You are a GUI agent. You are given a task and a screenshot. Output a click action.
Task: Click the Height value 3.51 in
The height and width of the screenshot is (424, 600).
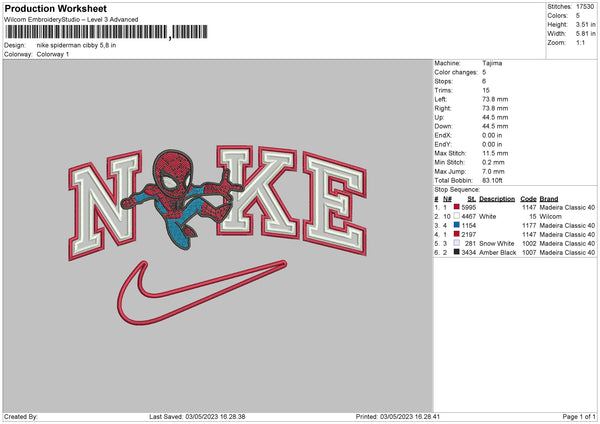tap(585, 24)
